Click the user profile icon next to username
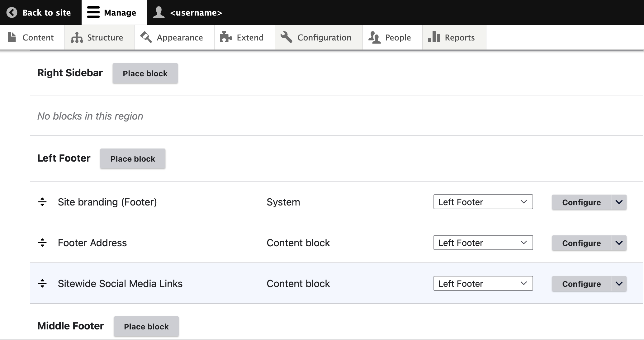 (x=159, y=12)
